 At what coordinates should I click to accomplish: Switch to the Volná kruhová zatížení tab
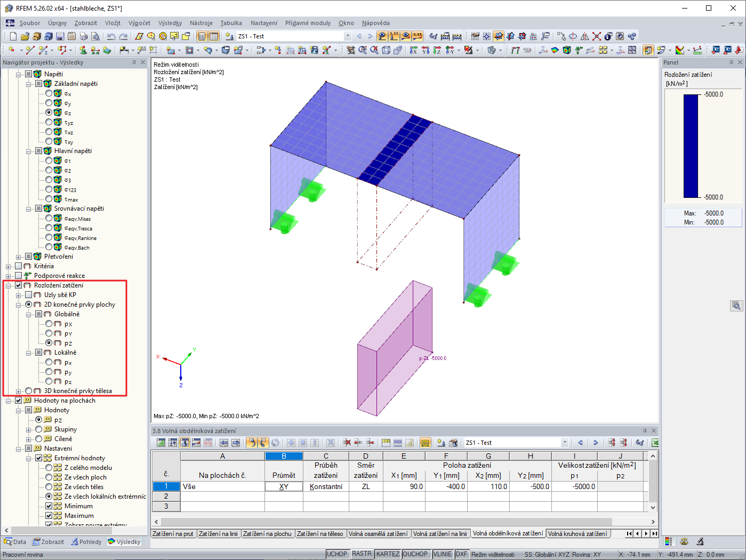coord(578,533)
